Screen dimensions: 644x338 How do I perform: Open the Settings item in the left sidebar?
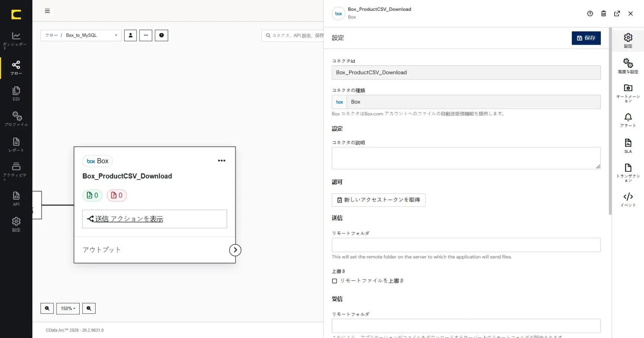(x=16, y=225)
